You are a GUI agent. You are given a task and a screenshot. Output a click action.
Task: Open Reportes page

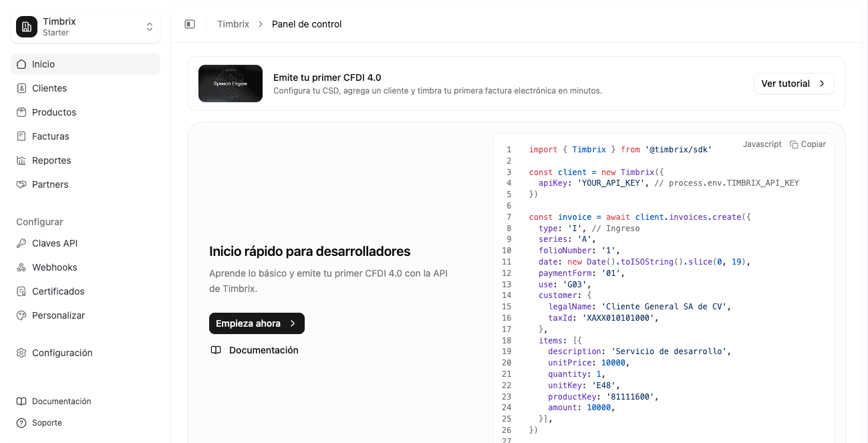pos(86,160)
